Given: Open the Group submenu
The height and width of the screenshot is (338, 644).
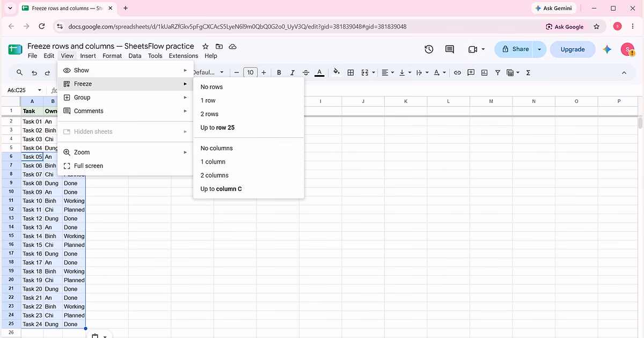Looking at the screenshot, I should (125, 98).
